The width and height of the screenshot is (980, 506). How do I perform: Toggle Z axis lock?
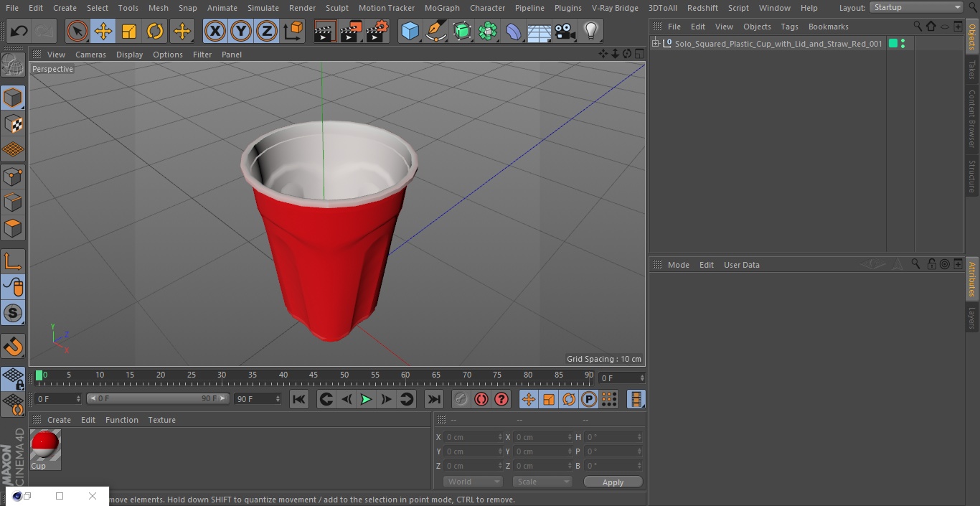pos(267,31)
